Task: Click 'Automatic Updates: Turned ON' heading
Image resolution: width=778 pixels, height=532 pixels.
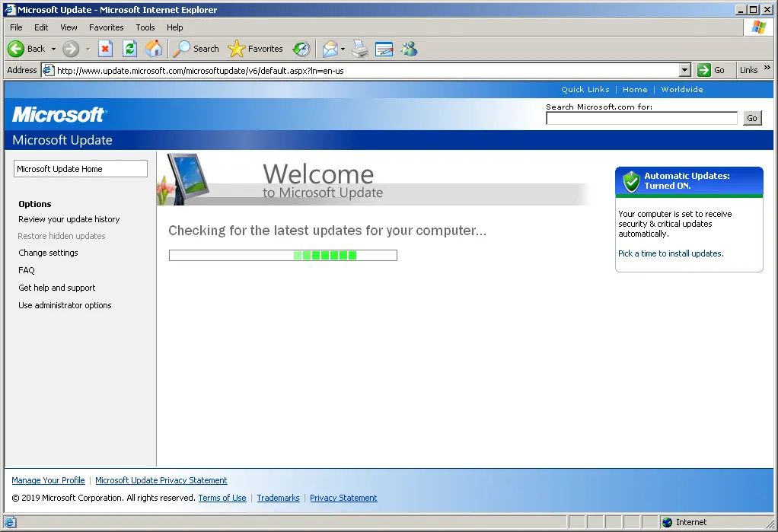Action: (x=687, y=180)
